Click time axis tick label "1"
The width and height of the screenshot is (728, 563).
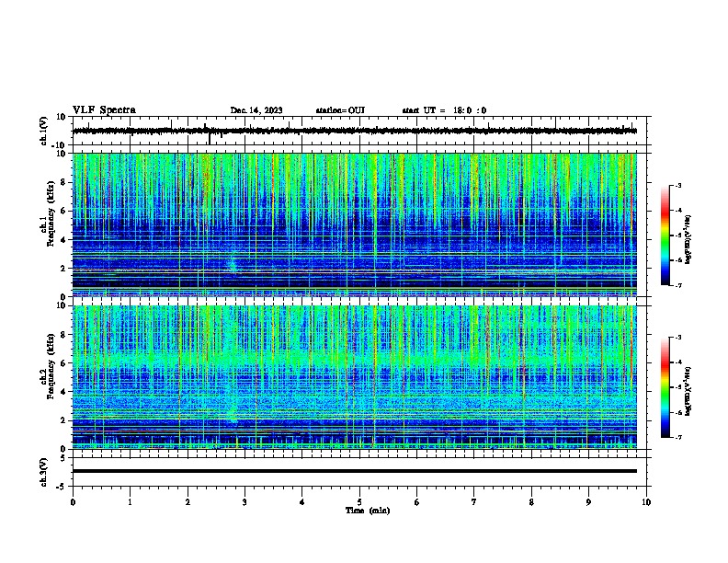(x=130, y=502)
